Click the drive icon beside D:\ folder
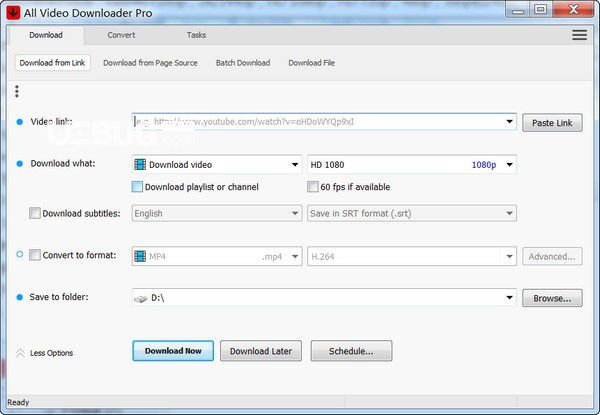 [140, 298]
